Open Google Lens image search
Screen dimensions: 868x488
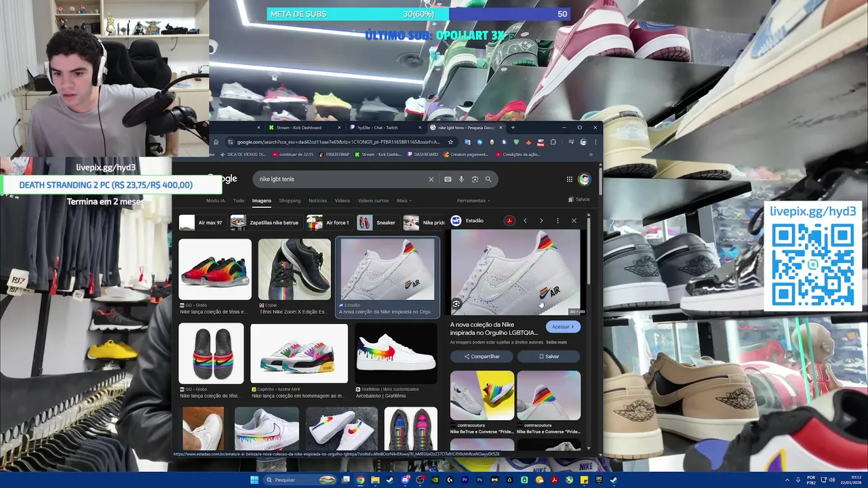pyautogui.click(x=475, y=179)
